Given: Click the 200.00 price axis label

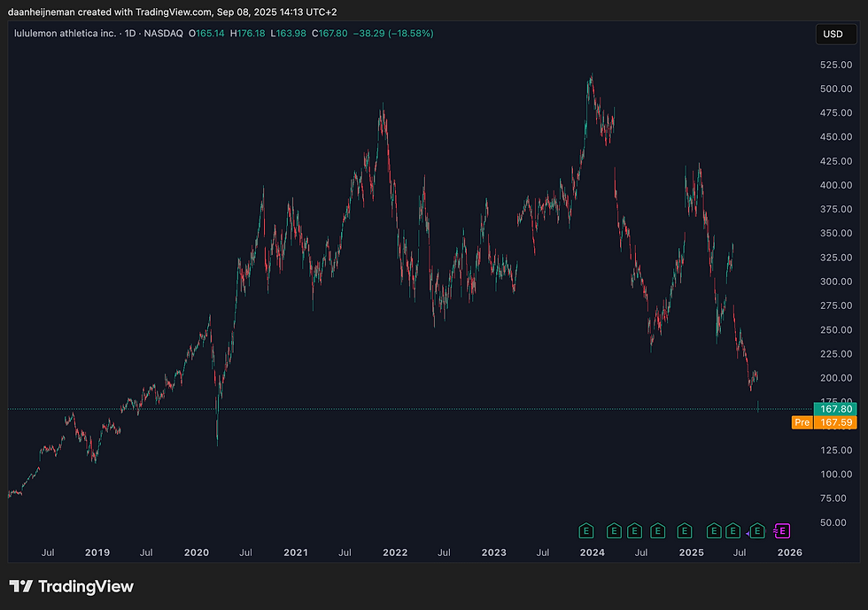Looking at the screenshot, I should pos(836,378).
